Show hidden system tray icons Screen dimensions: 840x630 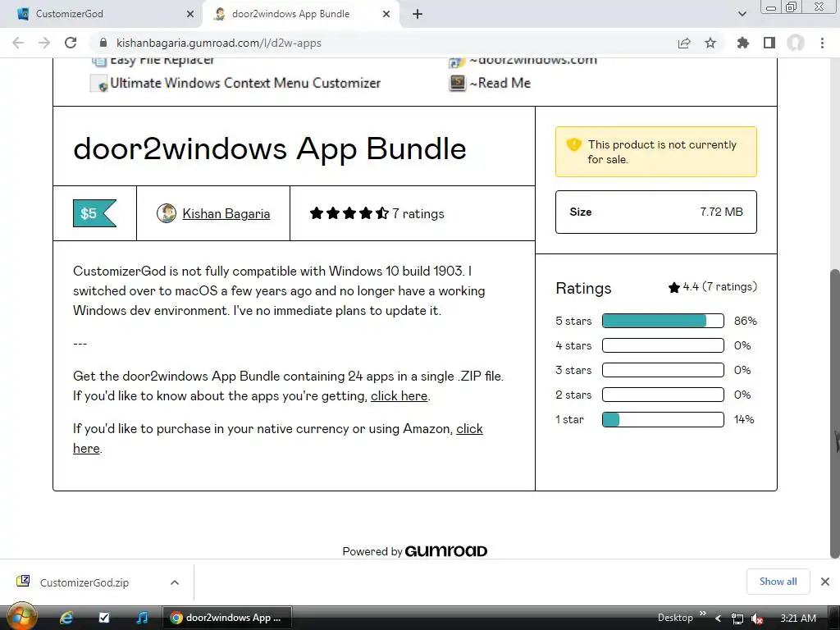pyautogui.click(x=719, y=619)
